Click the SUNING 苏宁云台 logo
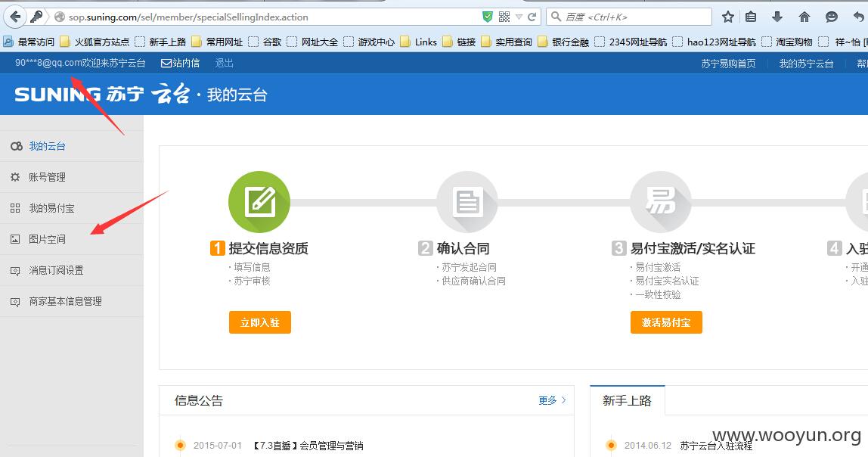The height and width of the screenshot is (457, 868). (x=102, y=94)
